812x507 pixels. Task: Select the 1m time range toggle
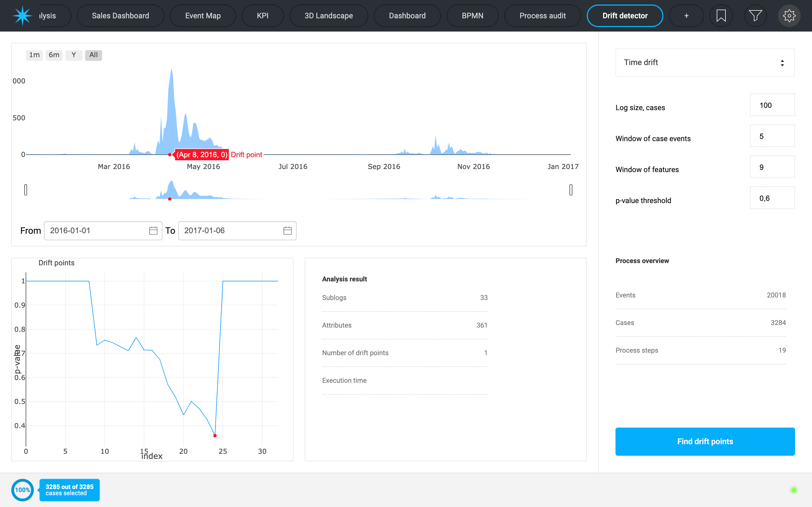[34, 55]
